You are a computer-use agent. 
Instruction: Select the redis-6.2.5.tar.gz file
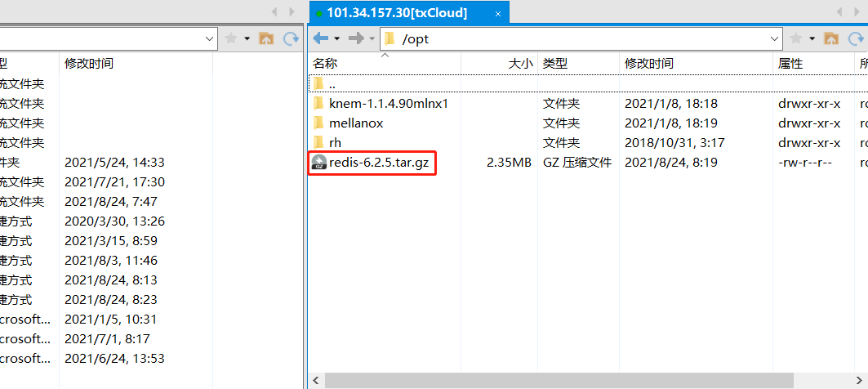coord(379,163)
